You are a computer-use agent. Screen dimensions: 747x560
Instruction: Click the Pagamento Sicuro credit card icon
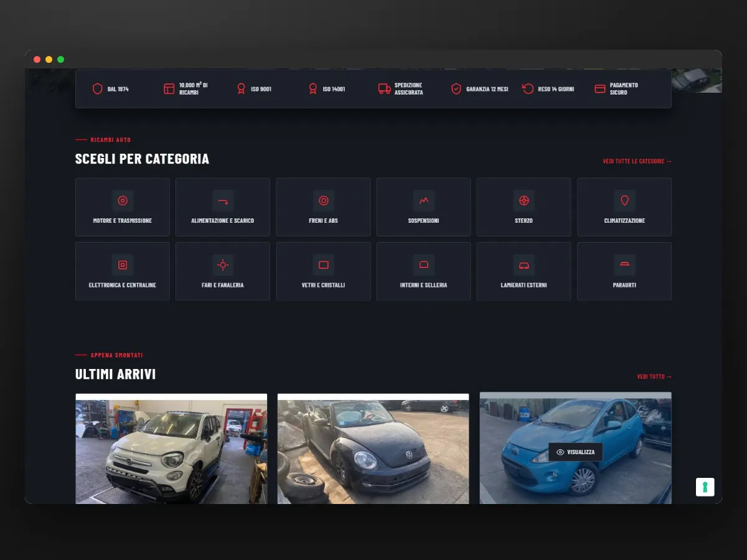(x=600, y=89)
